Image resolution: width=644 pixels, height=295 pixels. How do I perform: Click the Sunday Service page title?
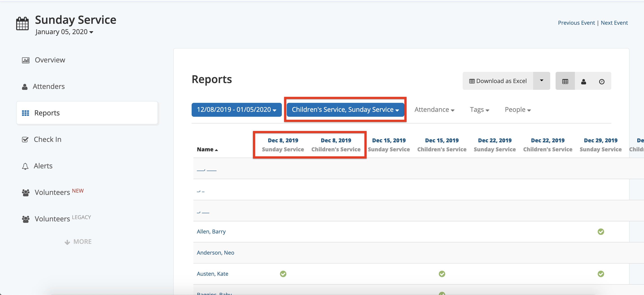click(75, 20)
